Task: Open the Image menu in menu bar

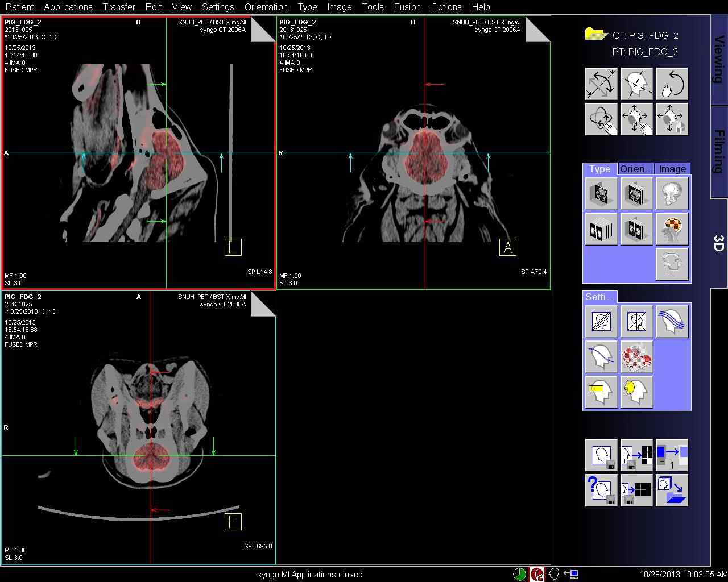Action: point(340,7)
